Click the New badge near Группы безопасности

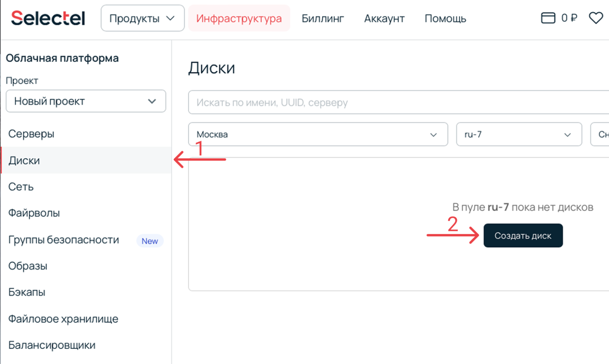150,241
